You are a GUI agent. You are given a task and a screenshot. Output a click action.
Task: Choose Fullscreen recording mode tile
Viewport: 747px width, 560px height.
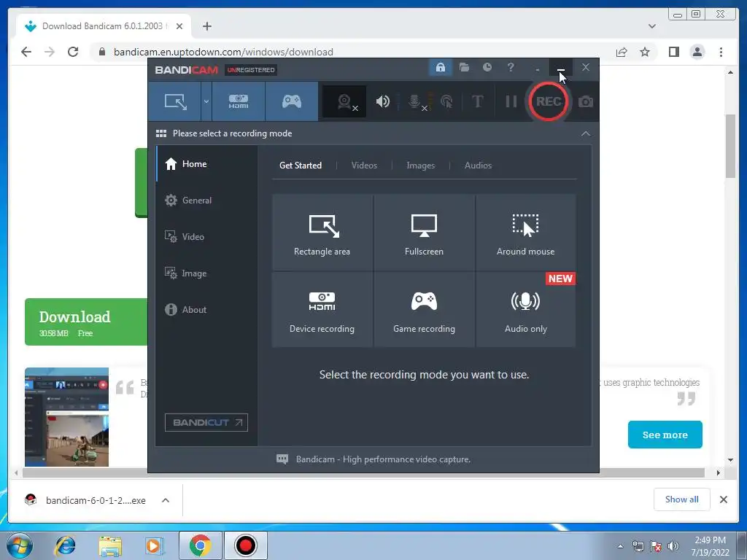(x=424, y=233)
